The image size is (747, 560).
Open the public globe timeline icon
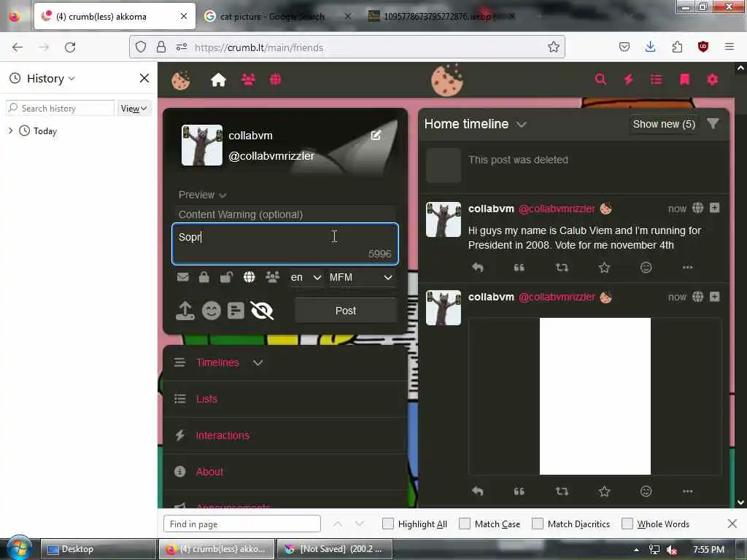pyautogui.click(x=275, y=79)
